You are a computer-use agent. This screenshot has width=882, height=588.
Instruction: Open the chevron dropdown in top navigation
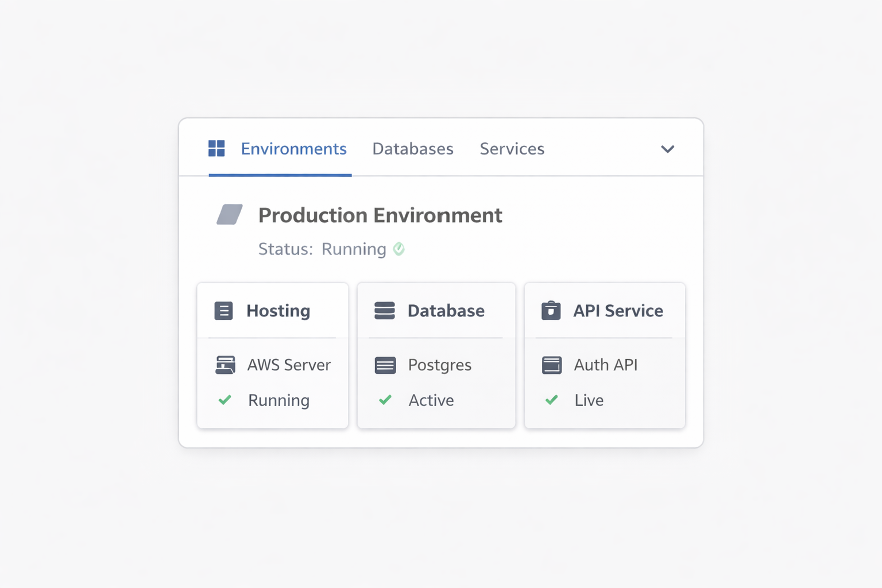pos(667,149)
